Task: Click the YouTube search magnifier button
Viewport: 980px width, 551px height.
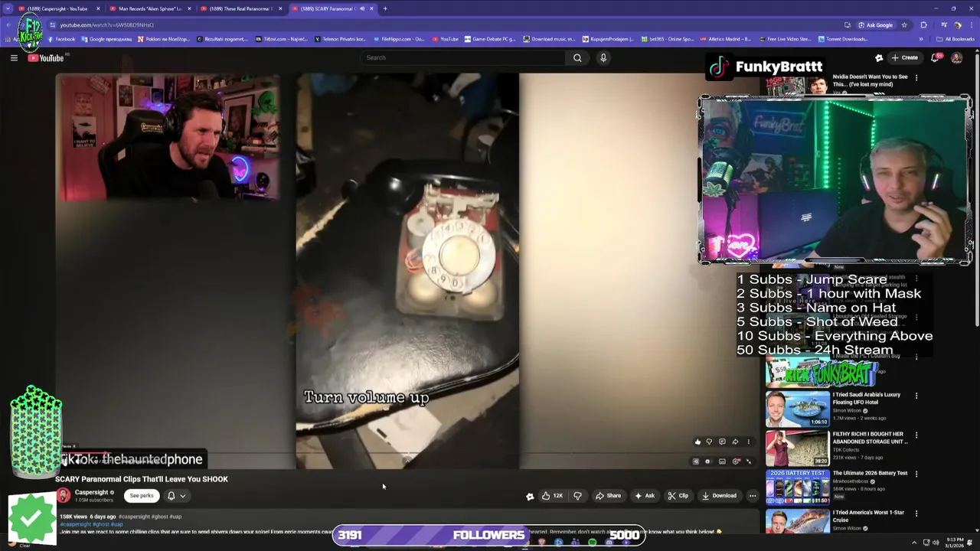Action: (x=577, y=57)
